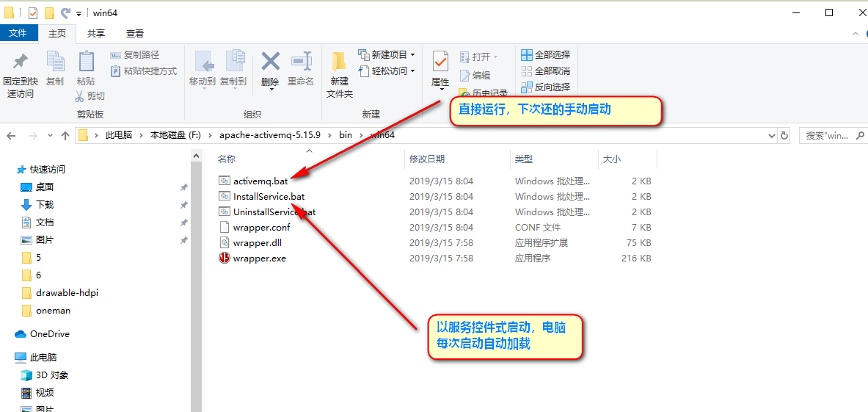The height and width of the screenshot is (412, 868).
Task: Click the Paste ribbon icon
Action: pos(87,61)
